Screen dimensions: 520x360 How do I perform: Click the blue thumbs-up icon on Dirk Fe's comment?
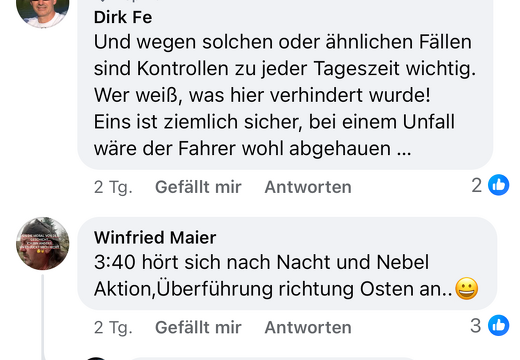498,185
